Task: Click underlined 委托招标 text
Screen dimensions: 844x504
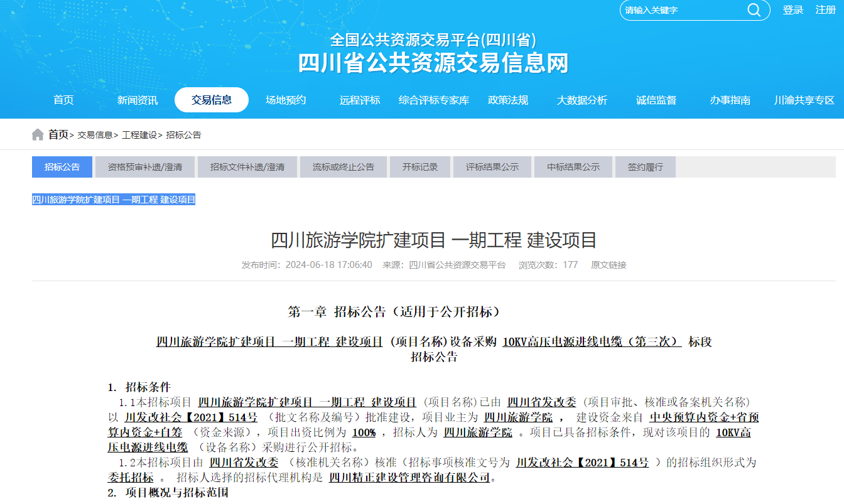Action: tap(131, 478)
